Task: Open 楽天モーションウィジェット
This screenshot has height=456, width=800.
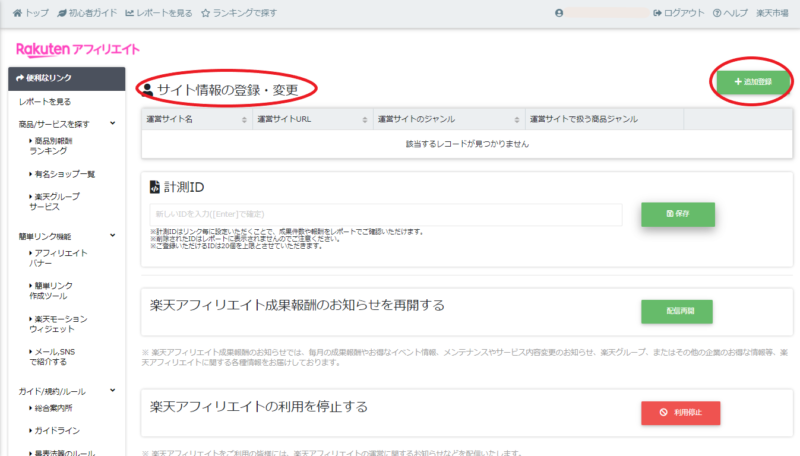Action: point(58,324)
